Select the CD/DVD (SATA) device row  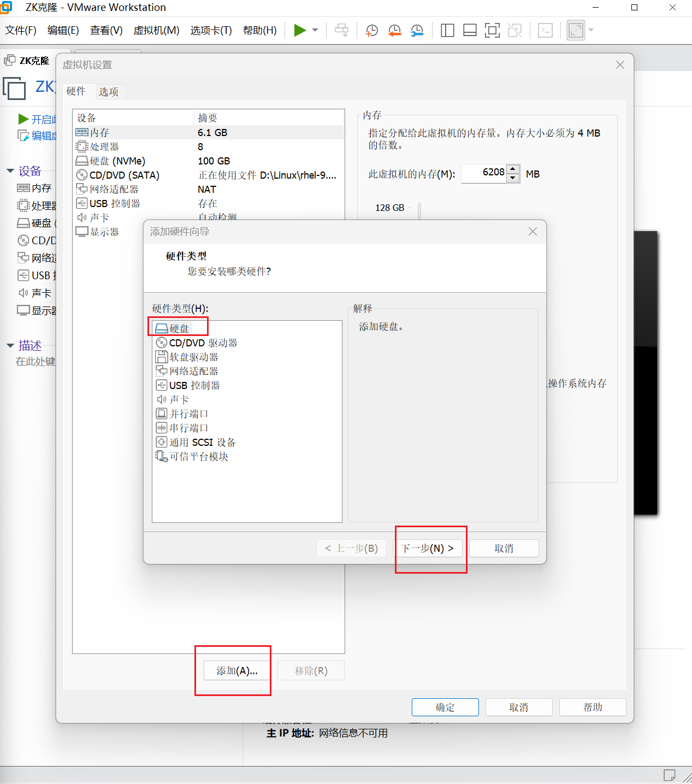coord(209,175)
